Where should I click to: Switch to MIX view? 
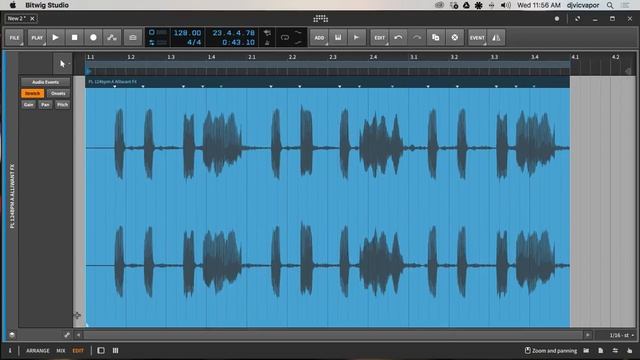coord(61,351)
